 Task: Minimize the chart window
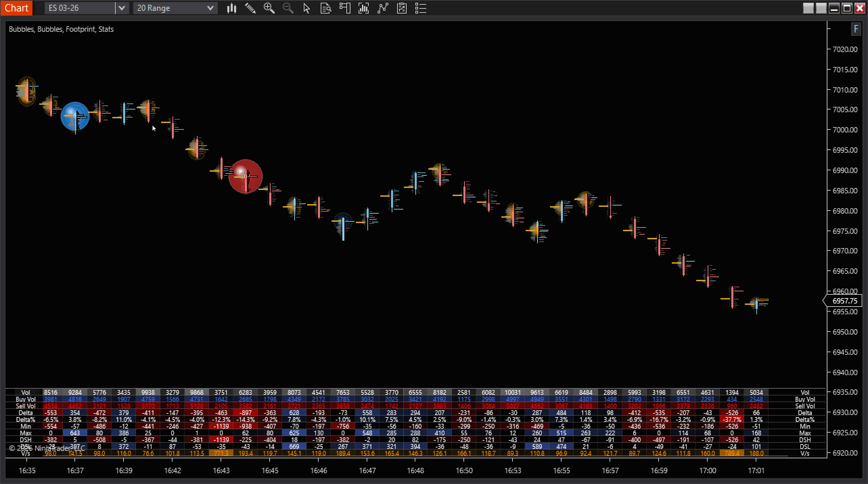point(834,8)
